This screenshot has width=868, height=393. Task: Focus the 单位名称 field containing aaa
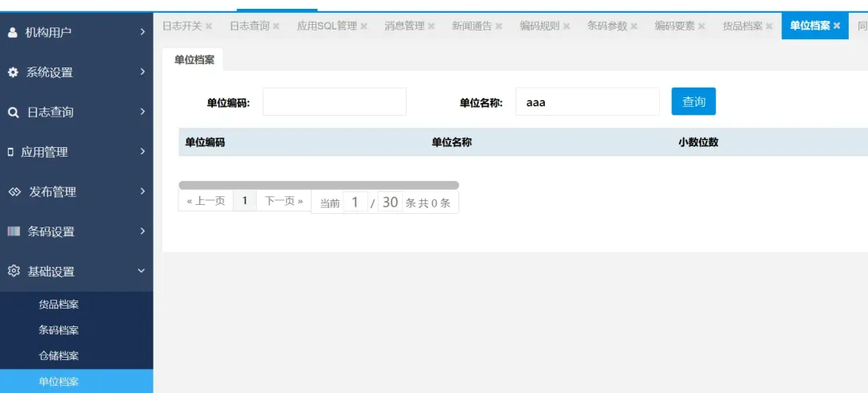point(588,101)
